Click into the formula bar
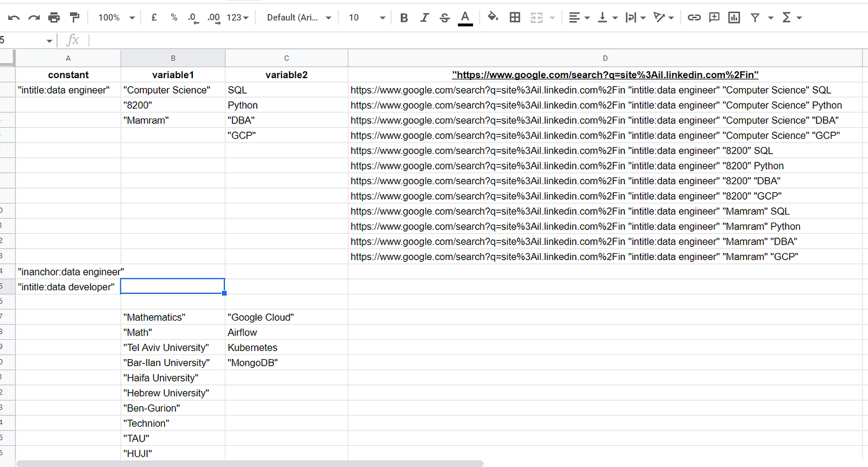This screenshot has height=467, width=868. click(477, 40)
